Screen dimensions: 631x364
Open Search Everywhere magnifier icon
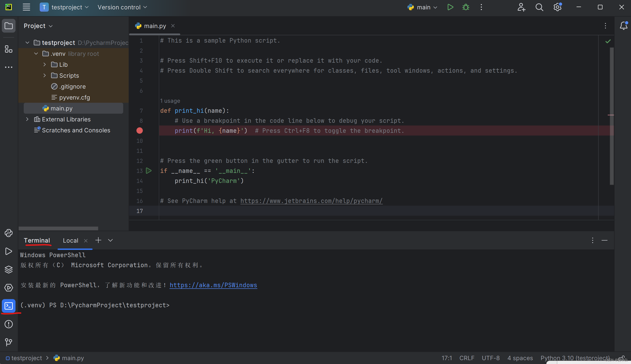pos(539,7)
